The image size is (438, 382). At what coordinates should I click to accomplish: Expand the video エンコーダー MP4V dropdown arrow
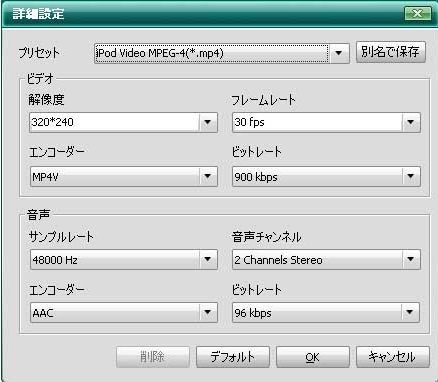(x=208, y=176)
